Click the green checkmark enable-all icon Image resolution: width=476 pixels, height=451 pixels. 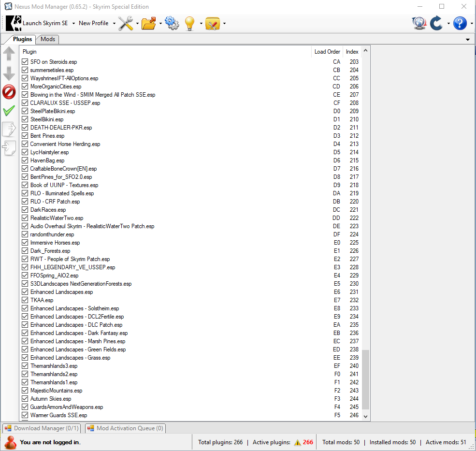pyautogui.click(x=9, y=111)
